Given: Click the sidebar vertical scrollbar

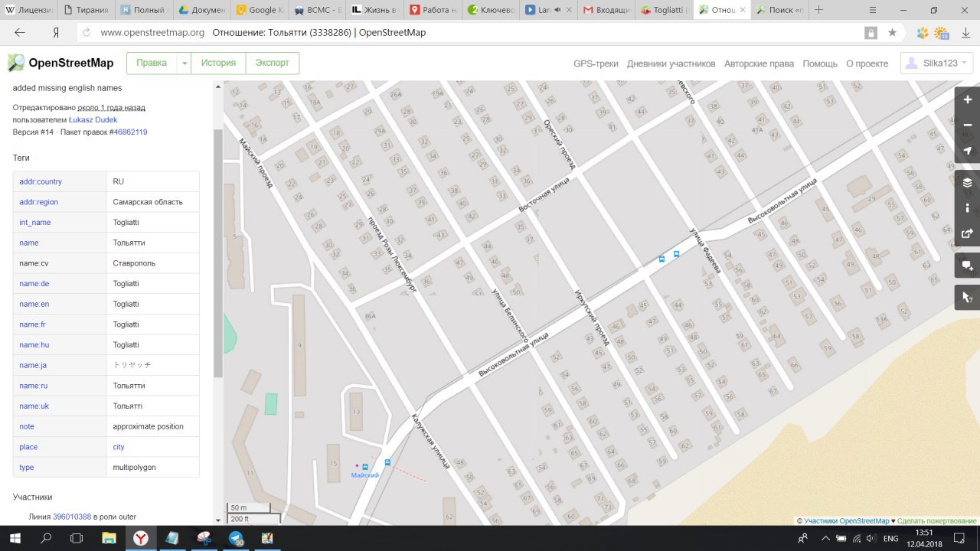Looking at the screenshot, I should click(218, 253).
